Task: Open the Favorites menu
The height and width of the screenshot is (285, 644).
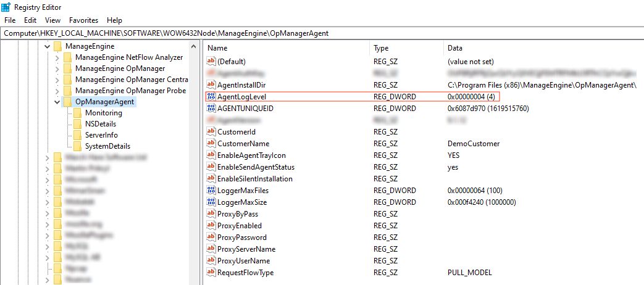Action: [84, 20]
